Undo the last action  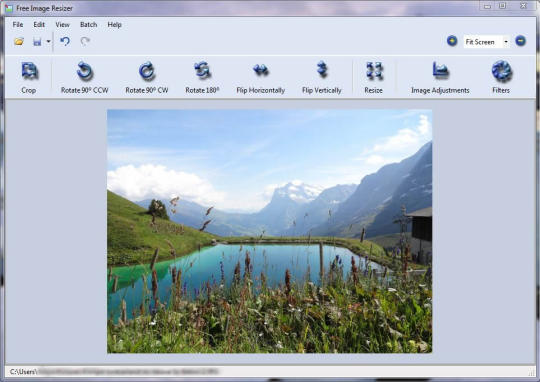[x=65, y=41]
